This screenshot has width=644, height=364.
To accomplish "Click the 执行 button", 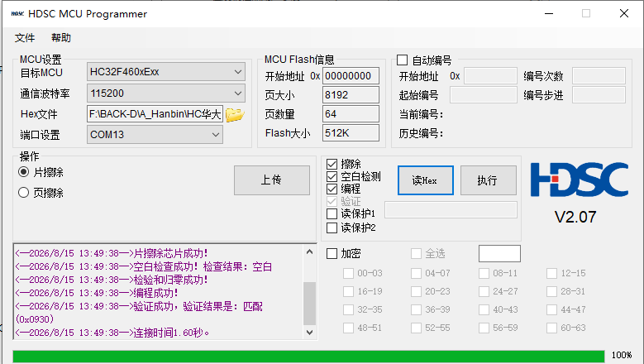I will (x=489, y=180).
